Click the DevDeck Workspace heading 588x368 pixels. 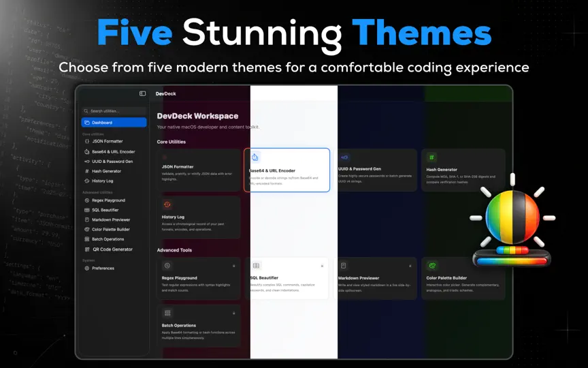[x=197, y=116]
